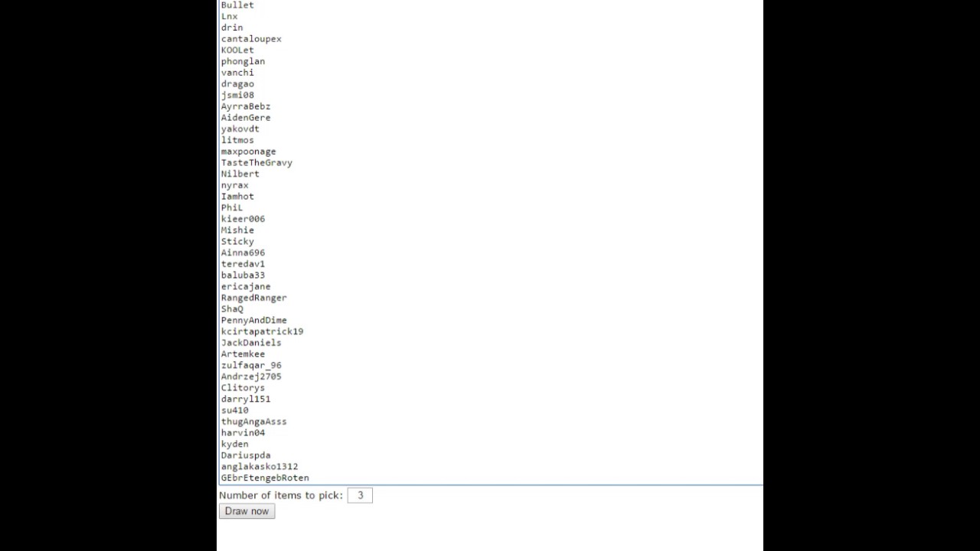The height and width of the screenshot is (551, 980).
Task: Click the name Artemkee
Action: [x=243, y=354]
